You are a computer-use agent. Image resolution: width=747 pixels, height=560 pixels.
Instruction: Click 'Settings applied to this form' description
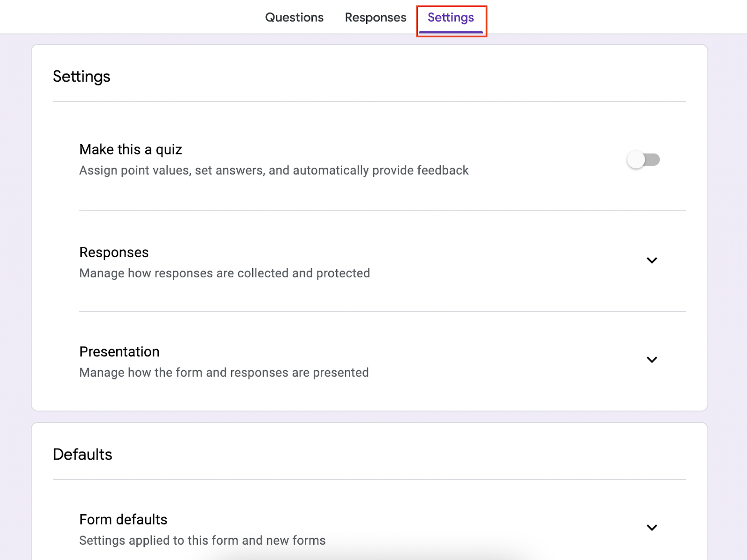pos(202,540)
